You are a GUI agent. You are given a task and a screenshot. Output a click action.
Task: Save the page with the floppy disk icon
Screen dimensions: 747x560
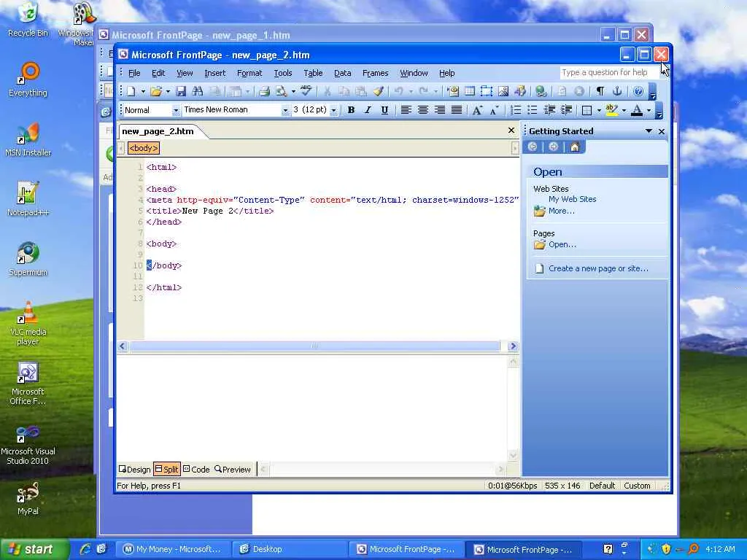(x=181, y=91)
